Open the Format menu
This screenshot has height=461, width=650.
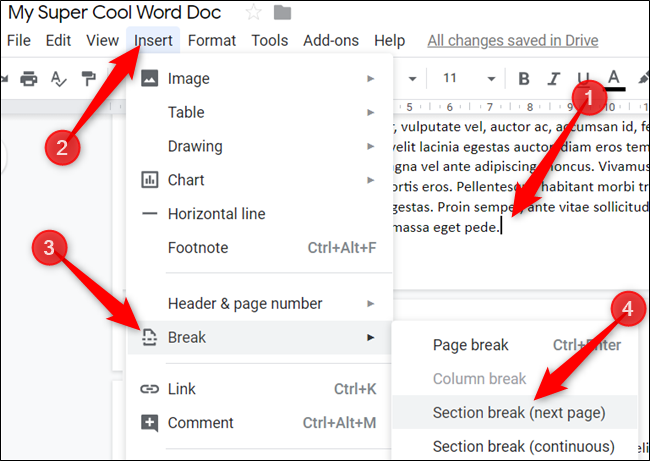(212, 41)
